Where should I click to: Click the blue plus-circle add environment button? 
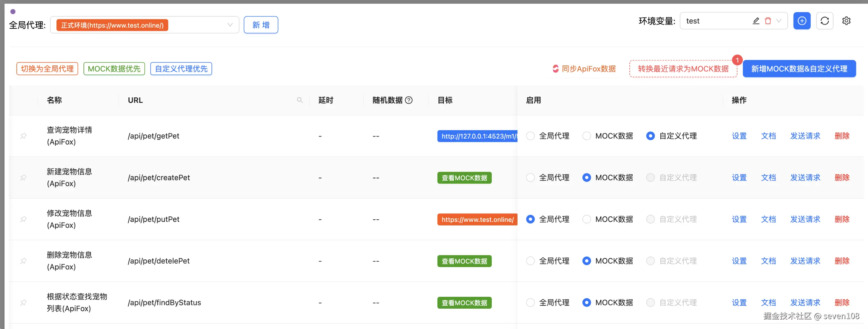point(802,21)
